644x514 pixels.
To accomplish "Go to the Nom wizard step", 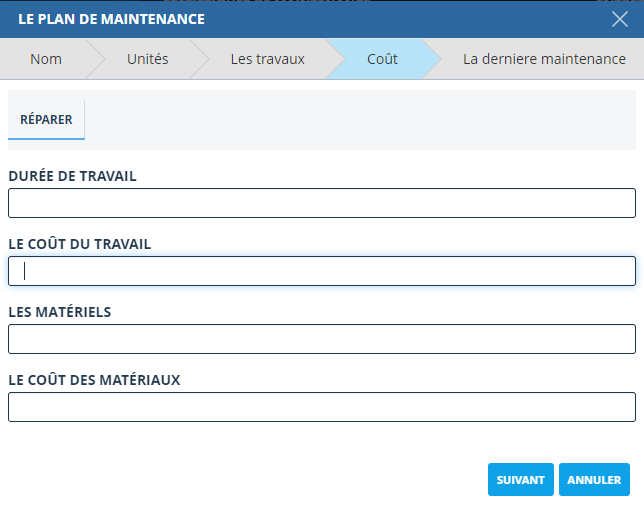I will (x=46, y=59).
